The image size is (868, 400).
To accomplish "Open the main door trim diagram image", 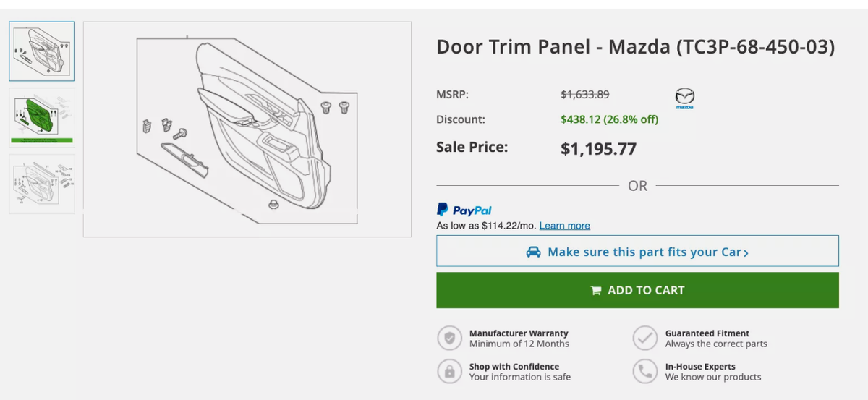I will [x=247, y=129].
